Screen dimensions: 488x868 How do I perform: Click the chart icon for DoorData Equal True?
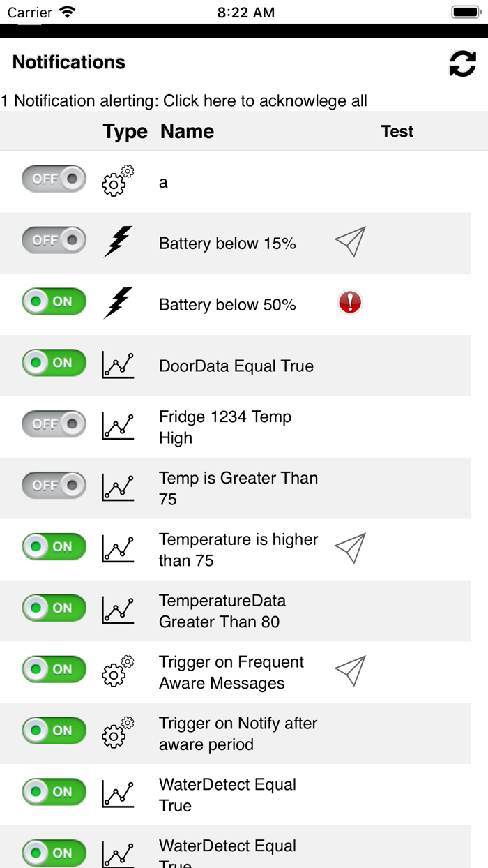pos(117,364)
